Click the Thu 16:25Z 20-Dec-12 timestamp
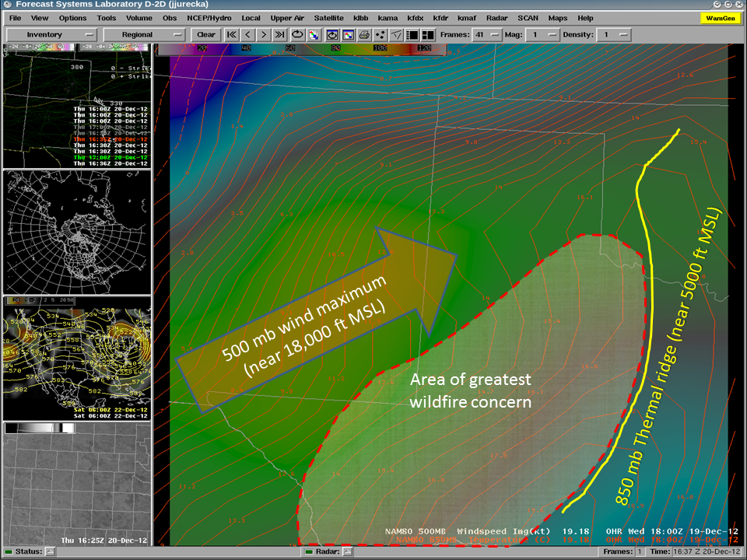Image resolution: width=747 pixels, height=560 pixels. click(103, 541)
